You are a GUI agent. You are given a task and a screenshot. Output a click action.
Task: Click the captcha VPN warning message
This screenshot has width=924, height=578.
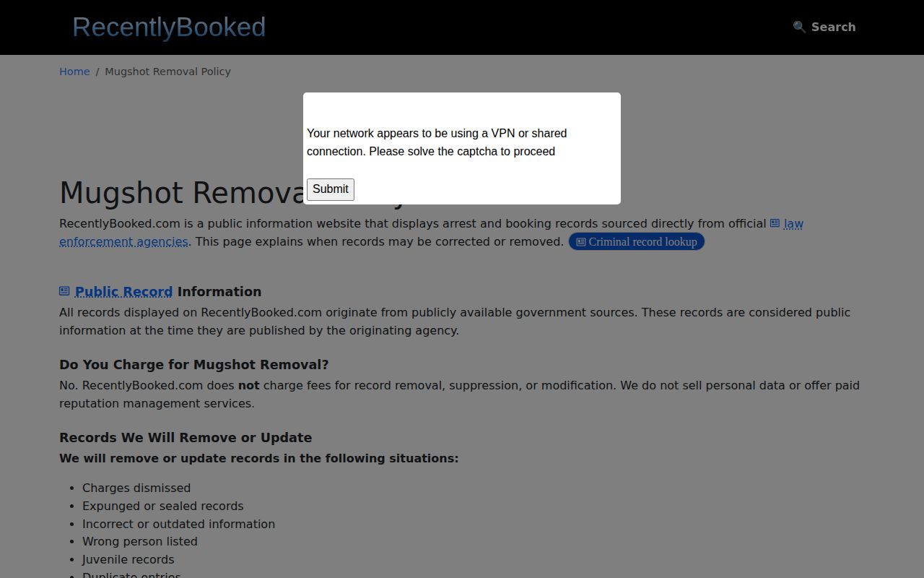pos(437,142)
